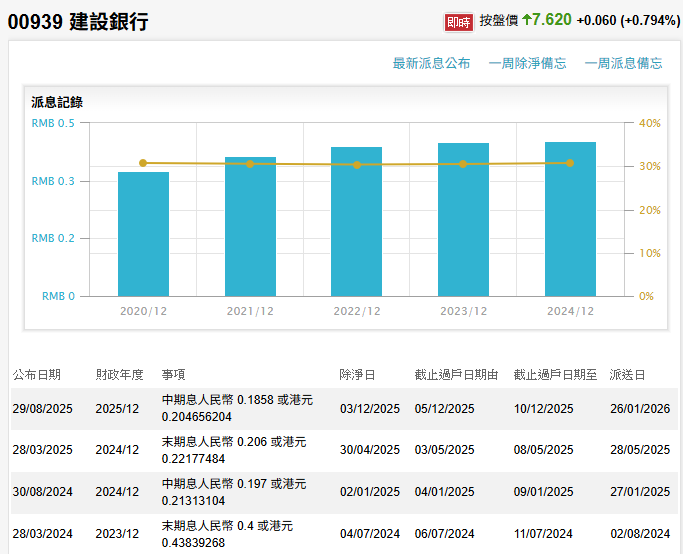Screen dimensions: 683x554
Task: Click the 除淨日 column header
Action: pos(357,375)
